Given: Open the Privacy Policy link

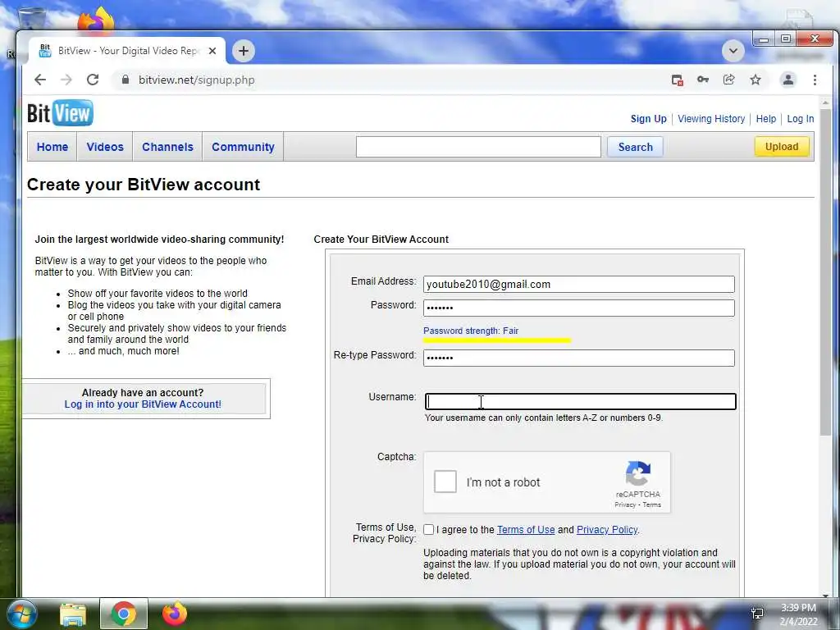Looking at the screenshot, I should click(607, 530).
